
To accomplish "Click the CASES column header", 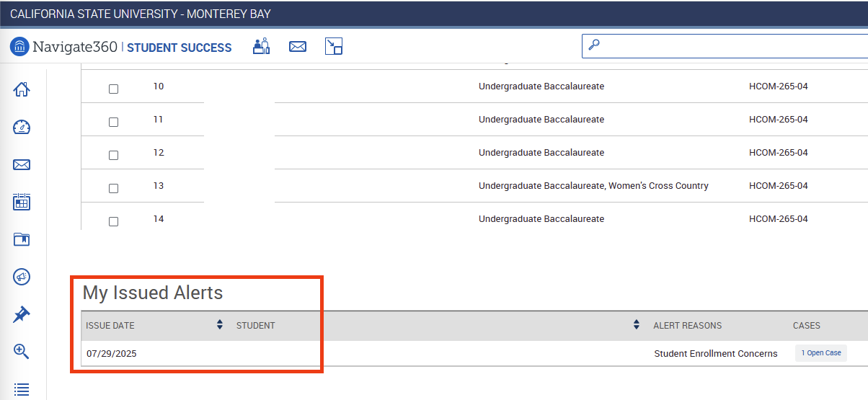I will (807, 326).
